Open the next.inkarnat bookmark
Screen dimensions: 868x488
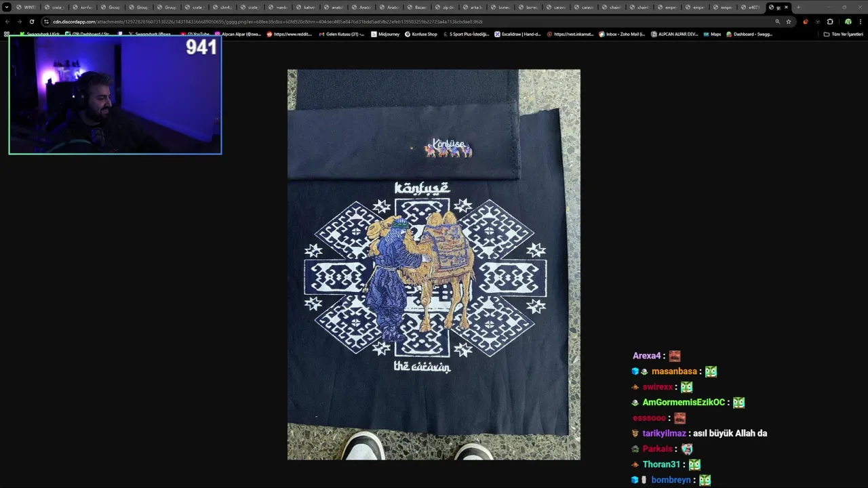click(571, 34)
